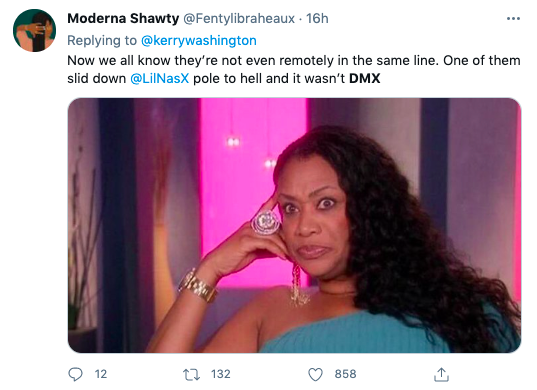
Task: Visit the @kerrywashington mention link
Action: pos(199,40)
